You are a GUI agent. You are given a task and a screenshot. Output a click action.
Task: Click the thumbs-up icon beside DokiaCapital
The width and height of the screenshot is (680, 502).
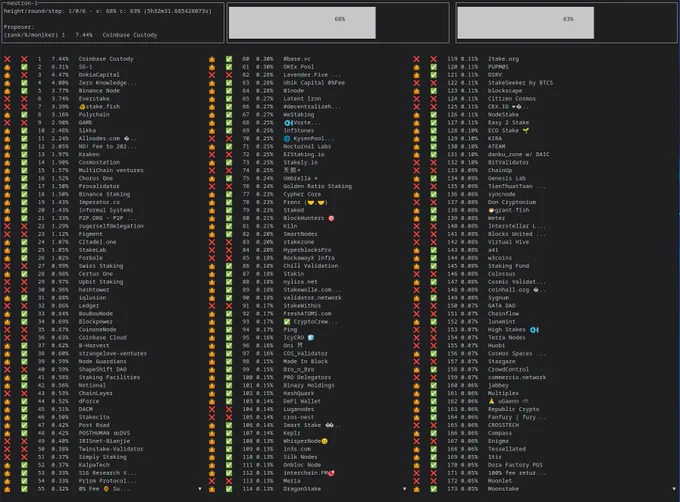7,75
